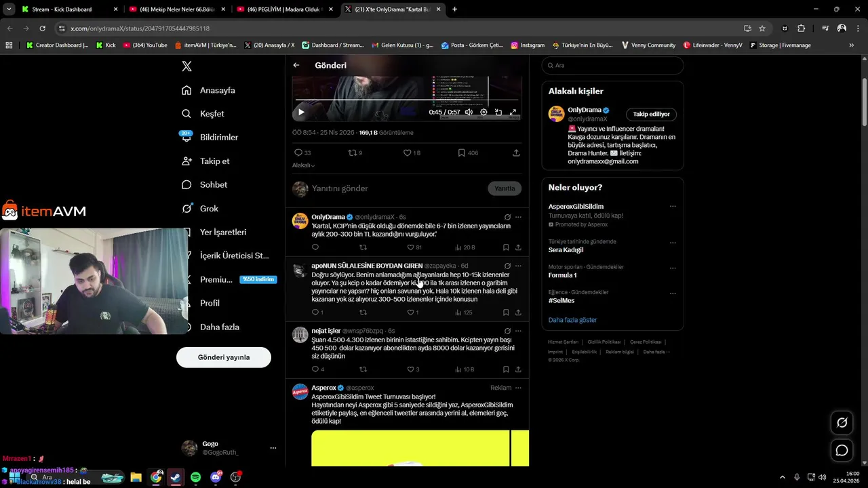Screen dimensions: 868x488
Task: Click the Ara search box
Action: click(x=612, y=65)
